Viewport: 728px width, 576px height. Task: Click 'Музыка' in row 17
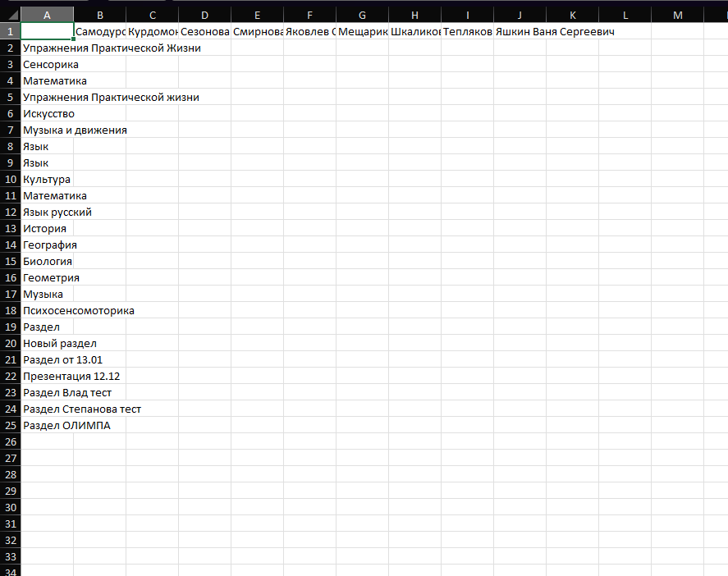(43, 294)
